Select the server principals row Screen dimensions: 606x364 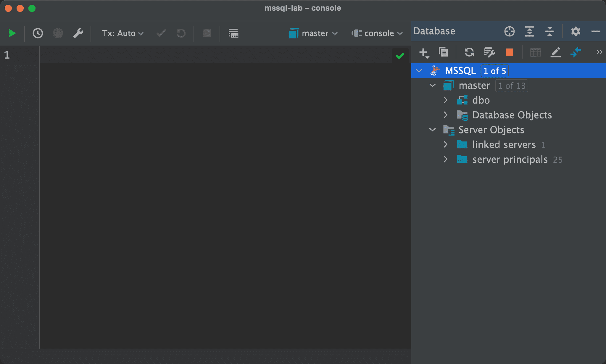point(508,160)
